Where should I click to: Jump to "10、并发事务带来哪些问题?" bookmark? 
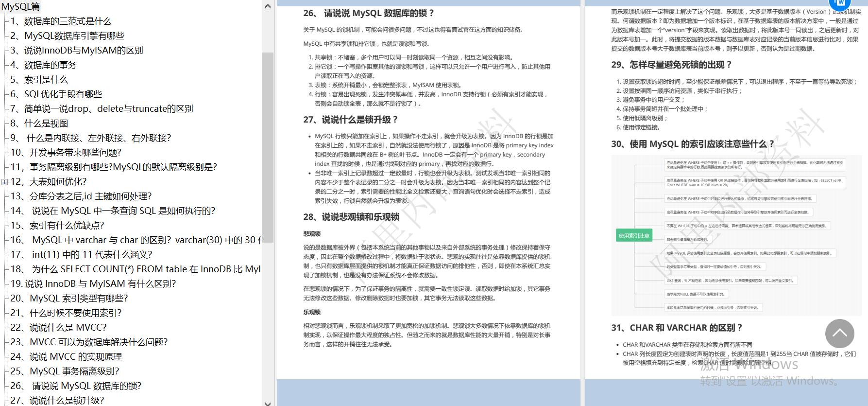66,153
